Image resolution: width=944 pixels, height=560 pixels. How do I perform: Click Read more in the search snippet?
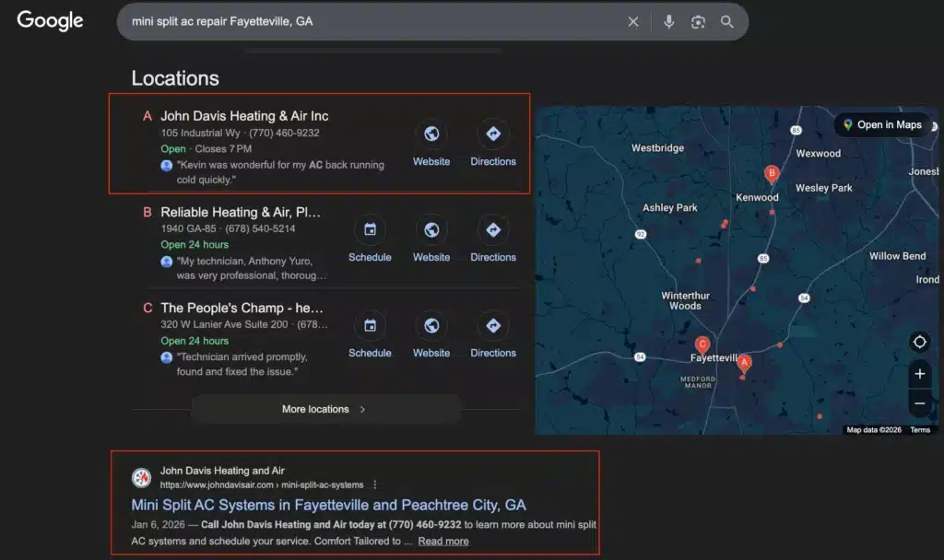pyautogui.click(x=443, y=541)
